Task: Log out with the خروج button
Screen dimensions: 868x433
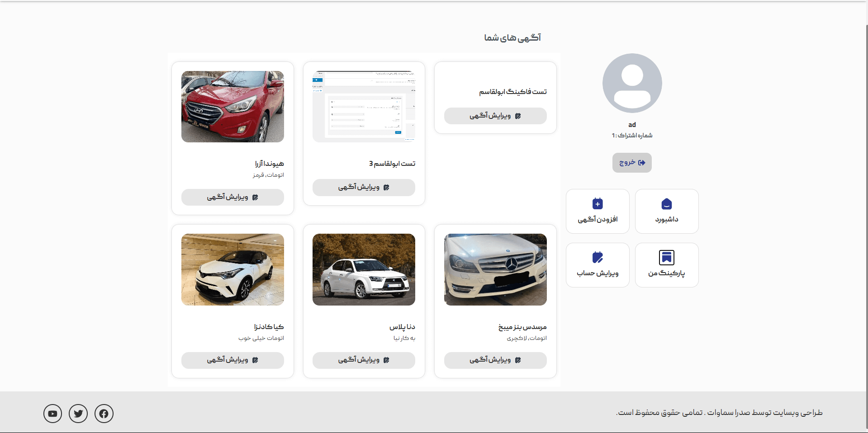Action: [632, 163]
